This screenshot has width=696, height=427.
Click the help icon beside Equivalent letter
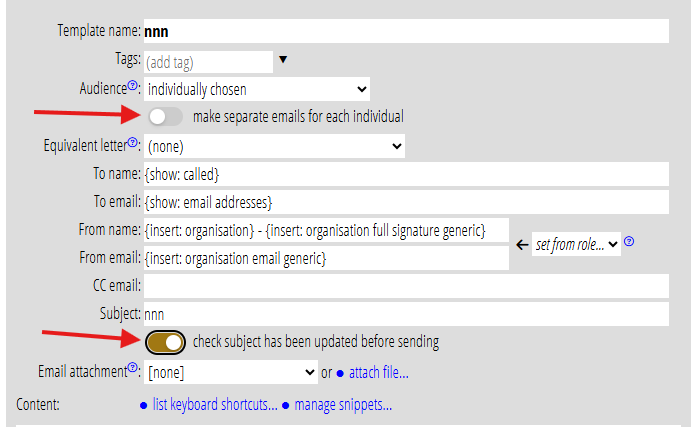coord(132,144)
